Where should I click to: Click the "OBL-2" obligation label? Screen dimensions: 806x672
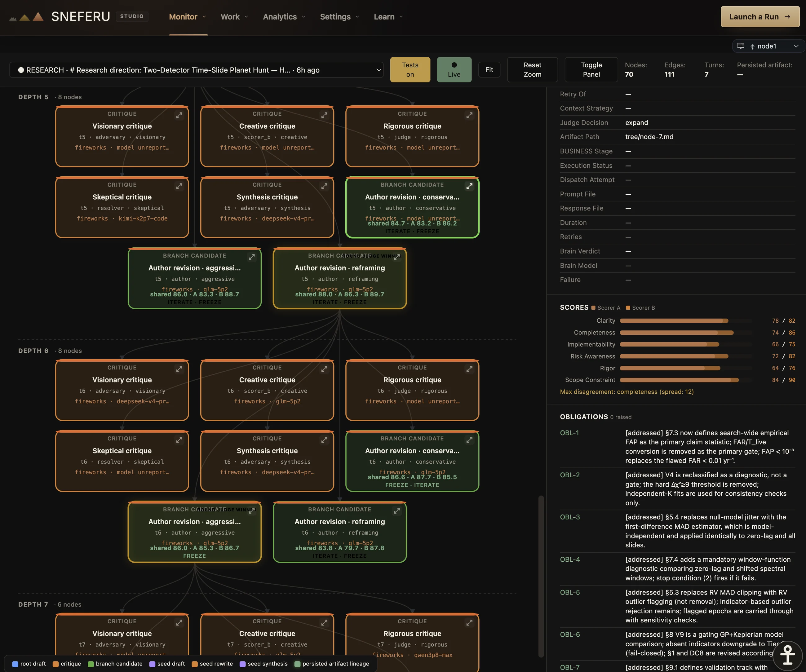tap(570, 475)
